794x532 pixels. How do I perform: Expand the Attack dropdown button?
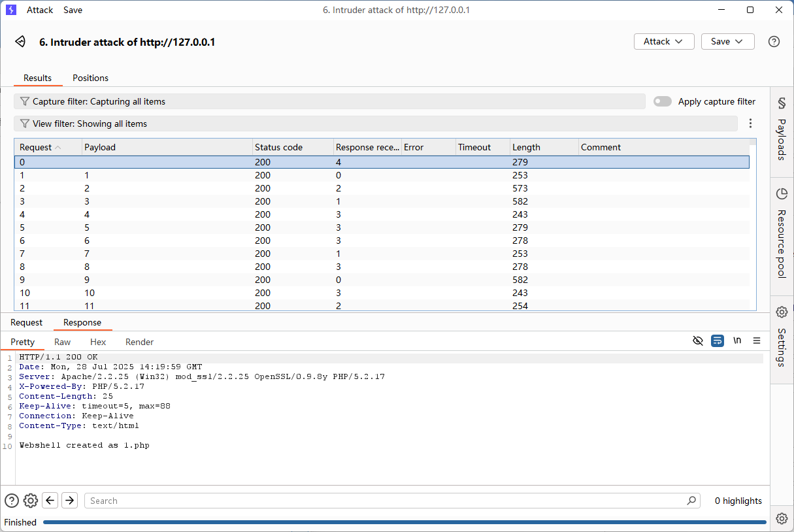coord(664,41)
